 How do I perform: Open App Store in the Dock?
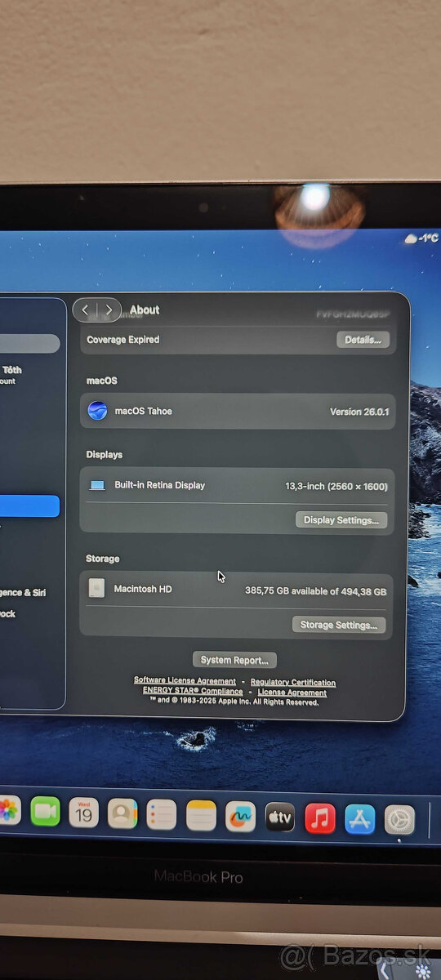click(x=359, y=818)
